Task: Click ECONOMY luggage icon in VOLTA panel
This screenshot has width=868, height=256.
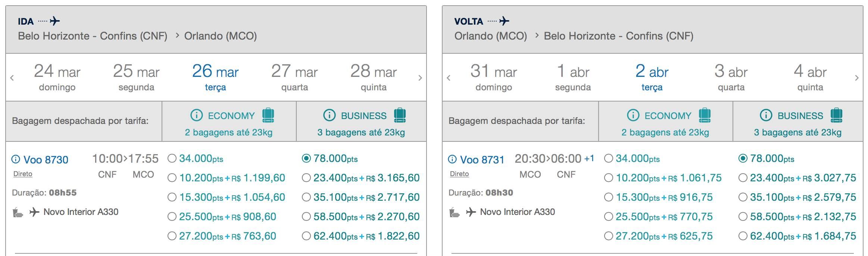Action: [x=705, y=115]
